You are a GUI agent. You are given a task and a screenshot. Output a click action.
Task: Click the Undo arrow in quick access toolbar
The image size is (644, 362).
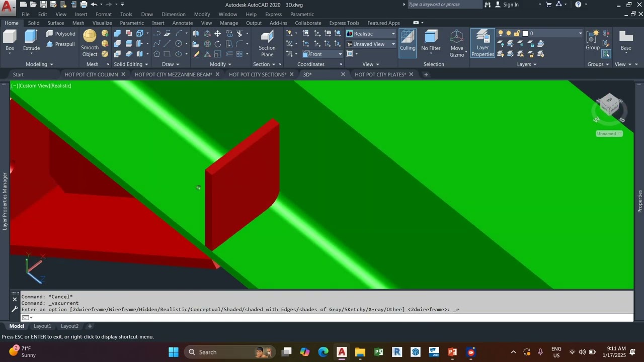[94, 5]
